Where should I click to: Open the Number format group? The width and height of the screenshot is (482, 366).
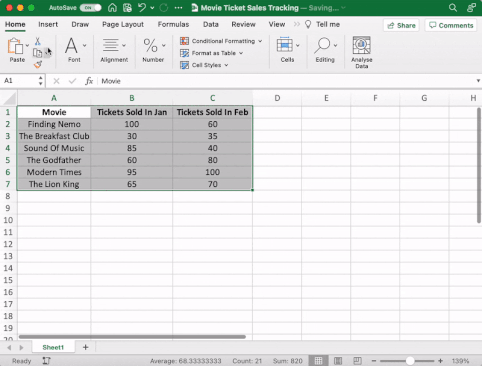153,50
